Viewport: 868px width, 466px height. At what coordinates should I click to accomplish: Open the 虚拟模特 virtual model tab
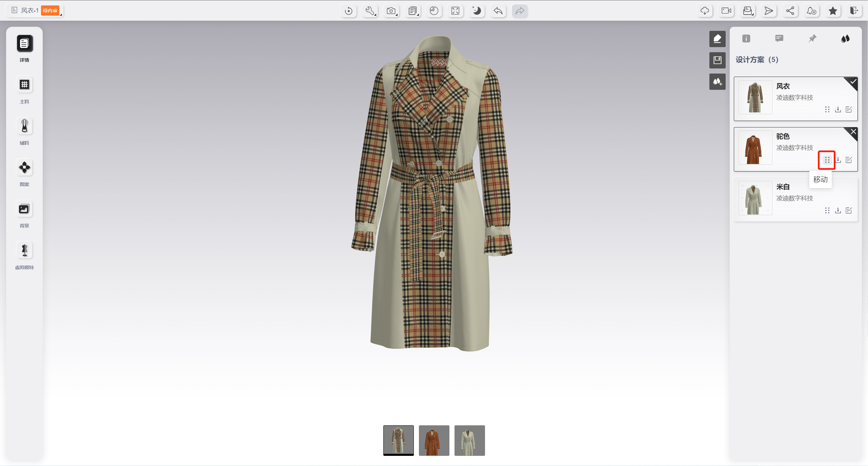(24, 256)
